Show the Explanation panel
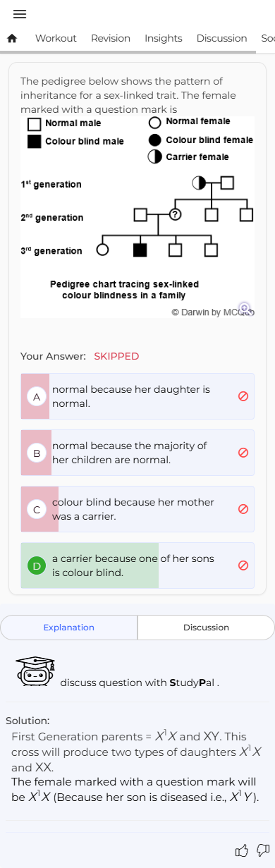 pyautogui.click(x=69, y=628)
